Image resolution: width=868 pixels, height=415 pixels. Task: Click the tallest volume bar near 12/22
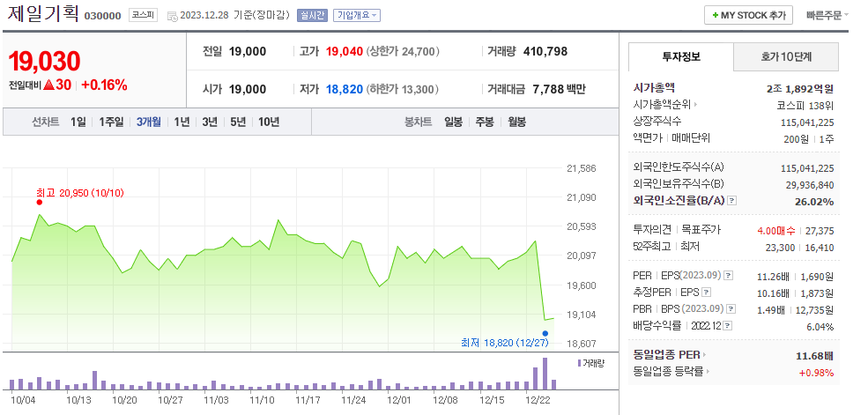click(545, 374)
